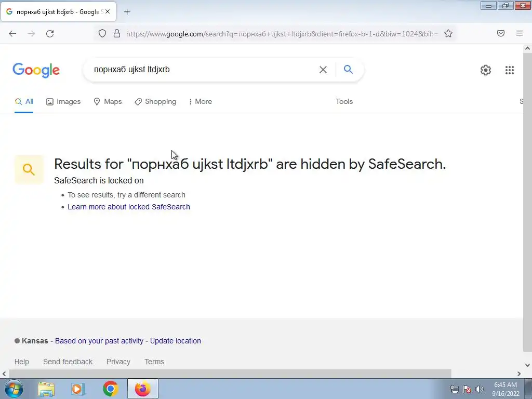Viewport: 532px width, 399px height.
Task: Focus the Google search input field
Action: pos(204,70)
